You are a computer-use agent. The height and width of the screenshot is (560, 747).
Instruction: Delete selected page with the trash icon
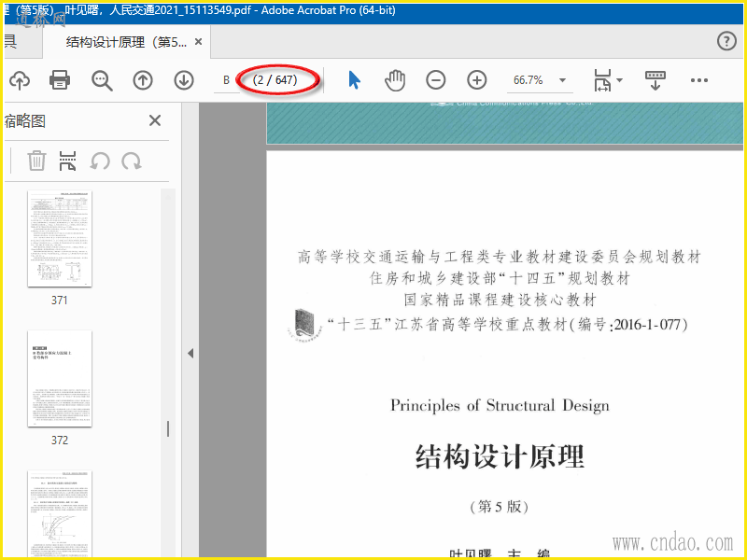point(36,161)
